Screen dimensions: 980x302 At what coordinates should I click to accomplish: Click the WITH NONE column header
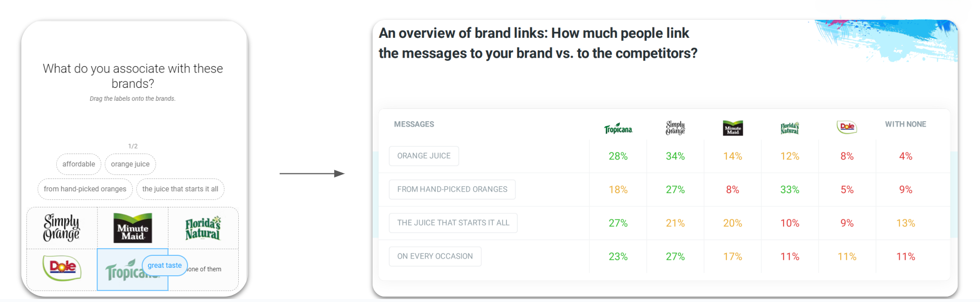click(x=905, y=124)
